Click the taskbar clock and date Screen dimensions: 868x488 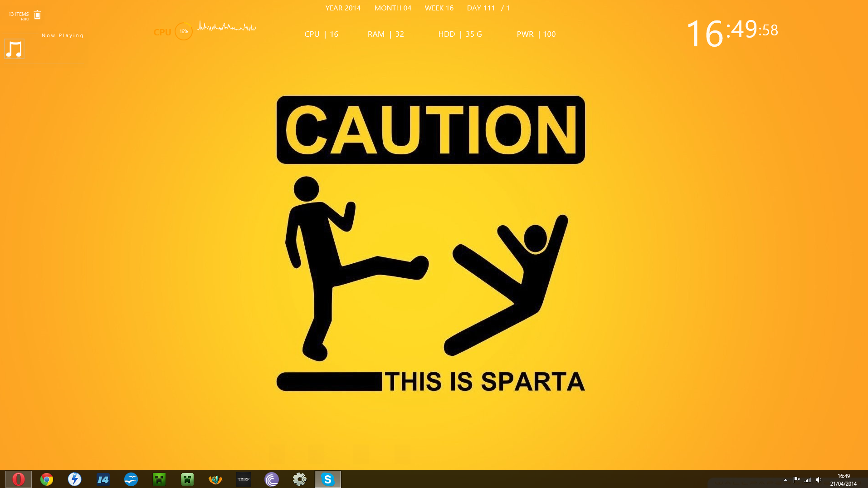(x=844, y=480)
